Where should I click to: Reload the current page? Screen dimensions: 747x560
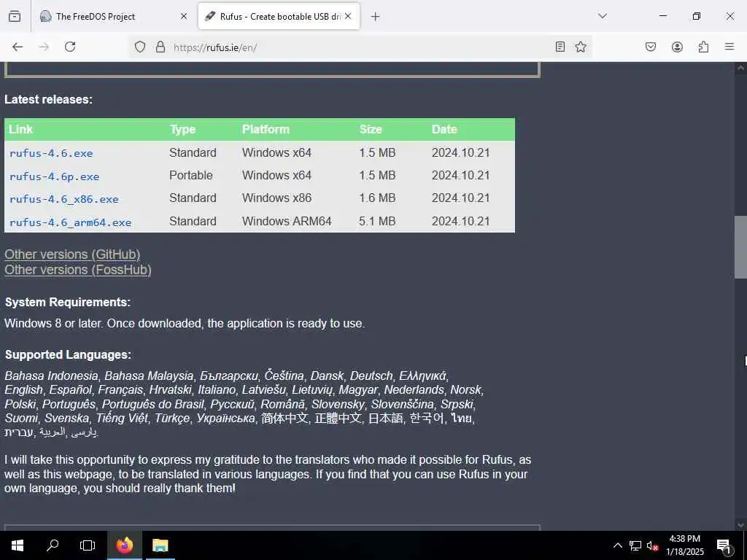70,47
